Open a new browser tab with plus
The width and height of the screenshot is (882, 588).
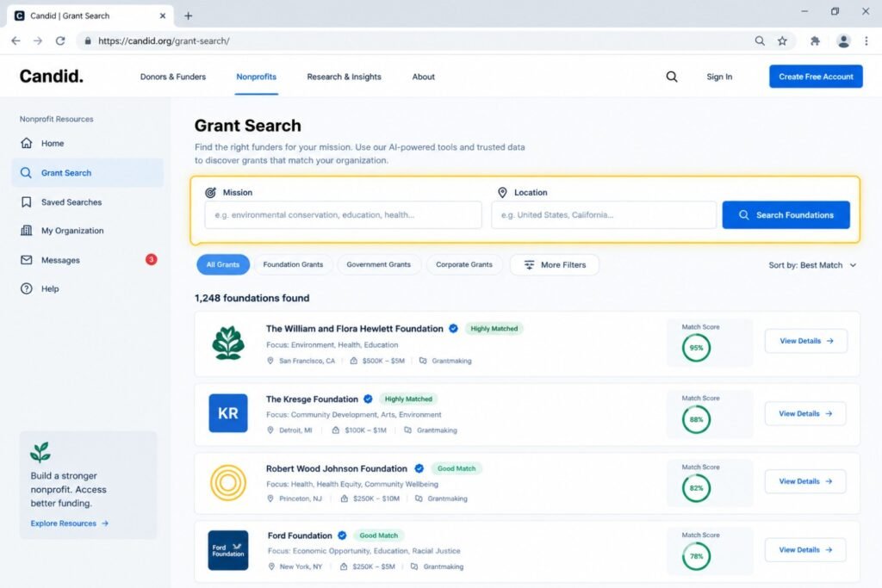[x=189, y=15]
